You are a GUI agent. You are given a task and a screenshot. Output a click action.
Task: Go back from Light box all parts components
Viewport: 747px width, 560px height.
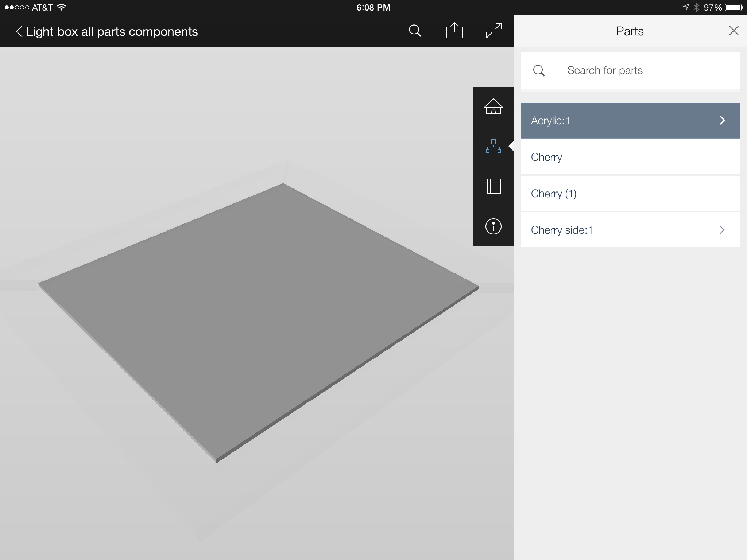click(19, 31)
